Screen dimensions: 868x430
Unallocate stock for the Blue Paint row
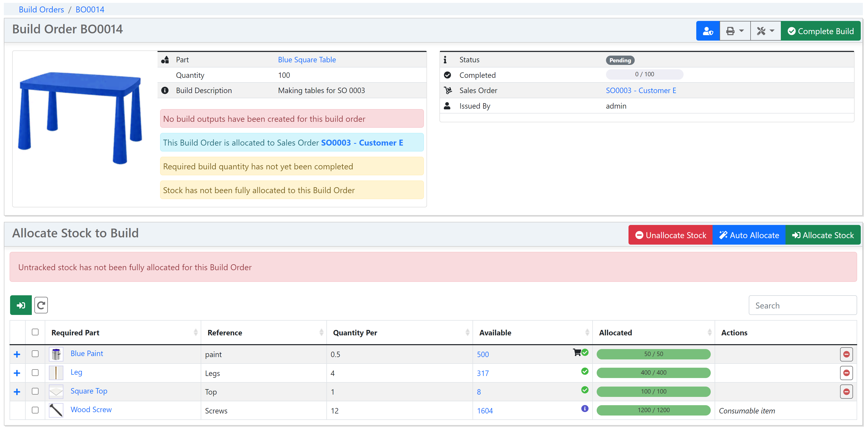[x=846, y=354]
